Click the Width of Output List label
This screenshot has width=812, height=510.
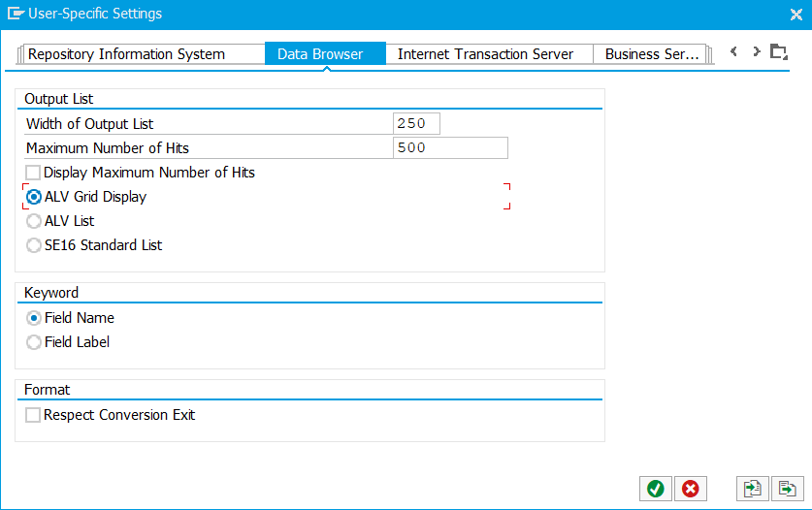click(x=89, y=124)
